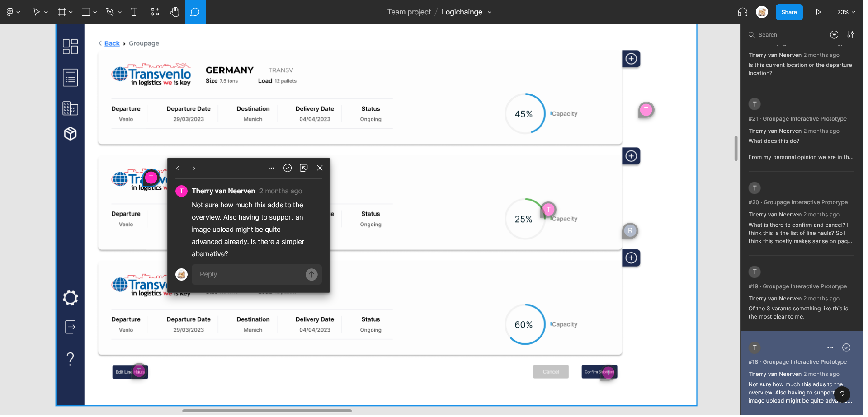Screen dimensions: 868x417
Task: Click the Present play button
Action: tap(818, 12)
